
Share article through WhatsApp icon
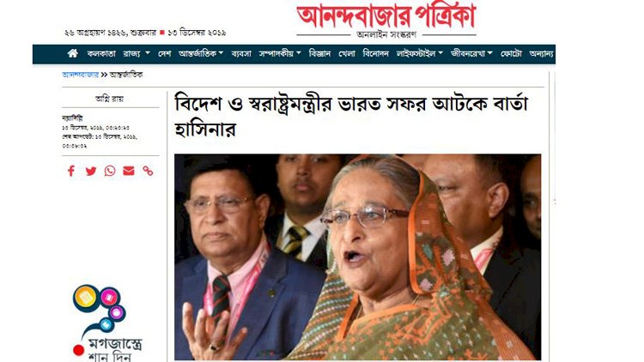(110, 171)
